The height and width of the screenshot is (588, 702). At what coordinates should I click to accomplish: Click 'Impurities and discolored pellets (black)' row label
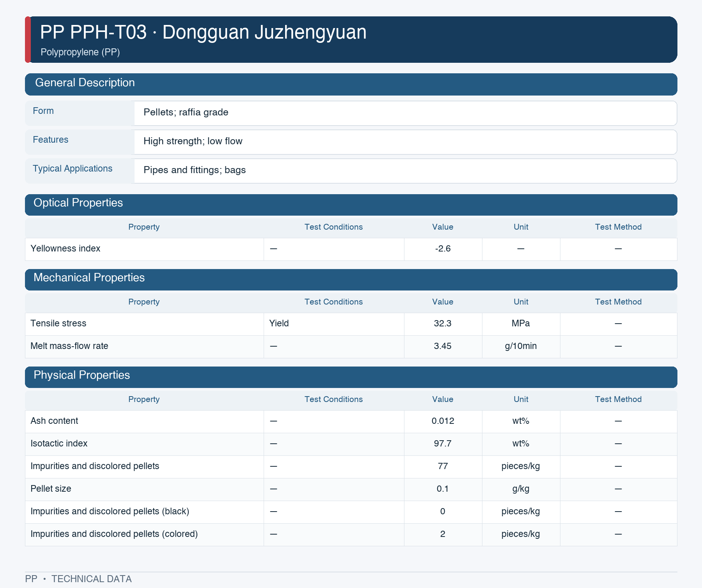(110, 512)
